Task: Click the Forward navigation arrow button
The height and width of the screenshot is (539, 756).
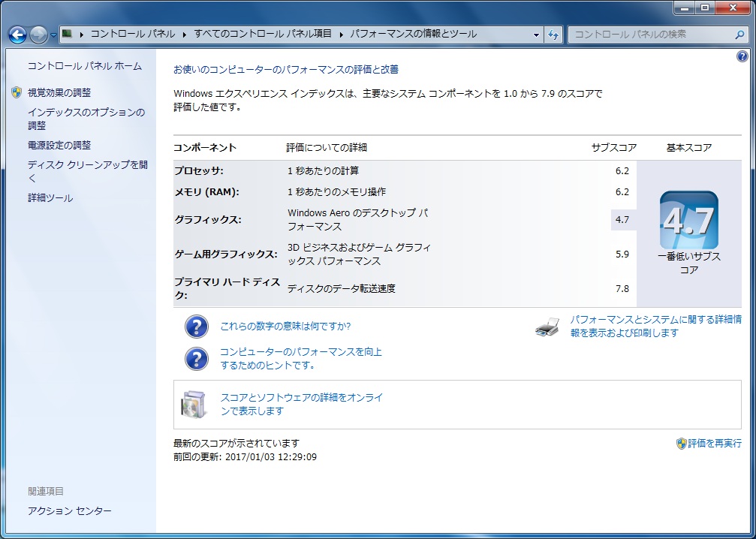Action: [38, 35]
